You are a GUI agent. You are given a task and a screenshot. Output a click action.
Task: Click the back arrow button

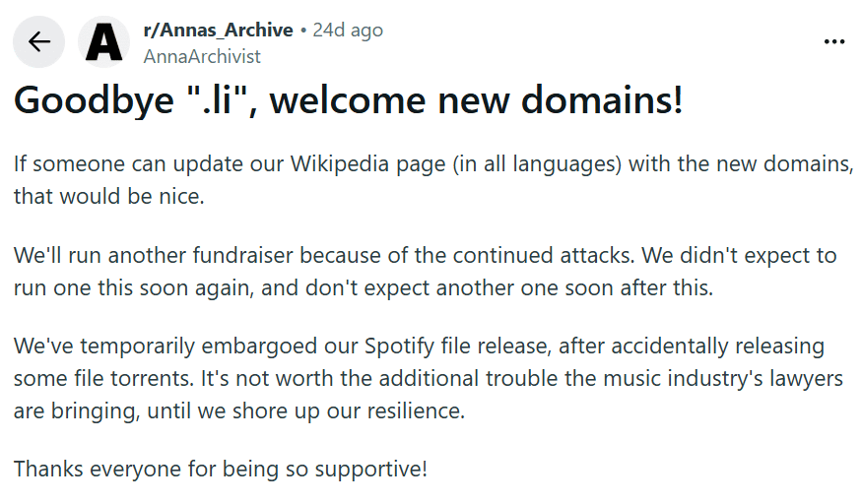[39, 42]
